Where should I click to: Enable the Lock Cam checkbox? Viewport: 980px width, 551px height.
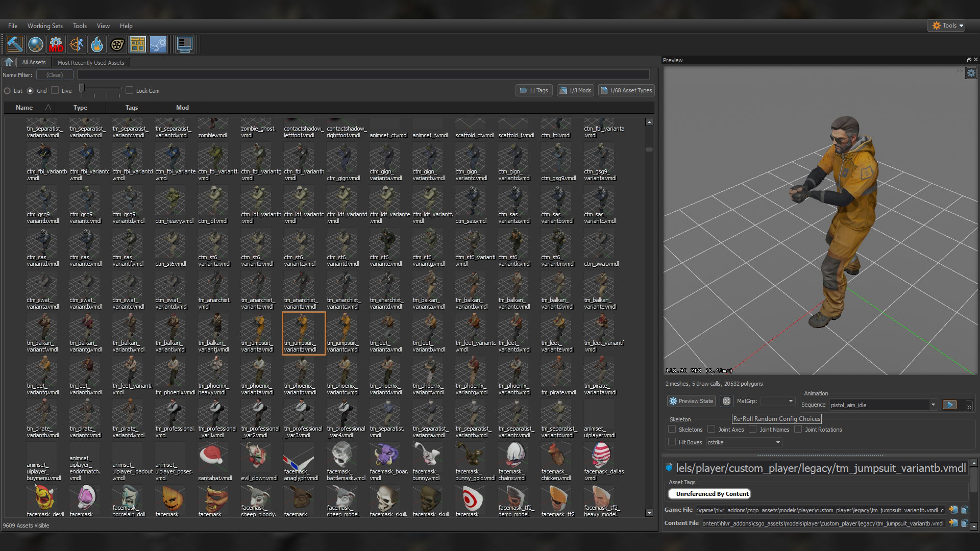(x=130, y=90)
